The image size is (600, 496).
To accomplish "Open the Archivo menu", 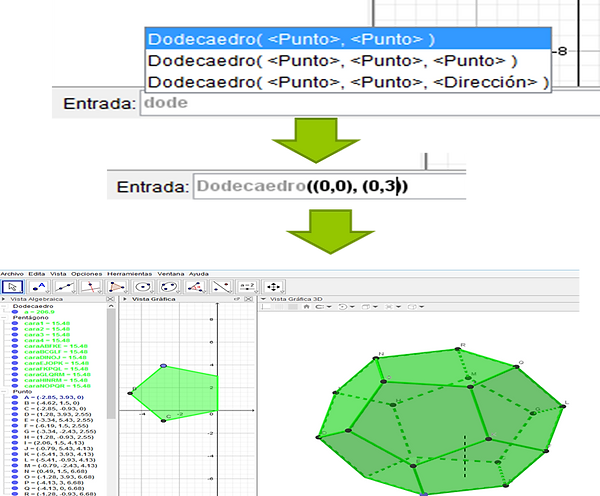I will pos(12,274).
